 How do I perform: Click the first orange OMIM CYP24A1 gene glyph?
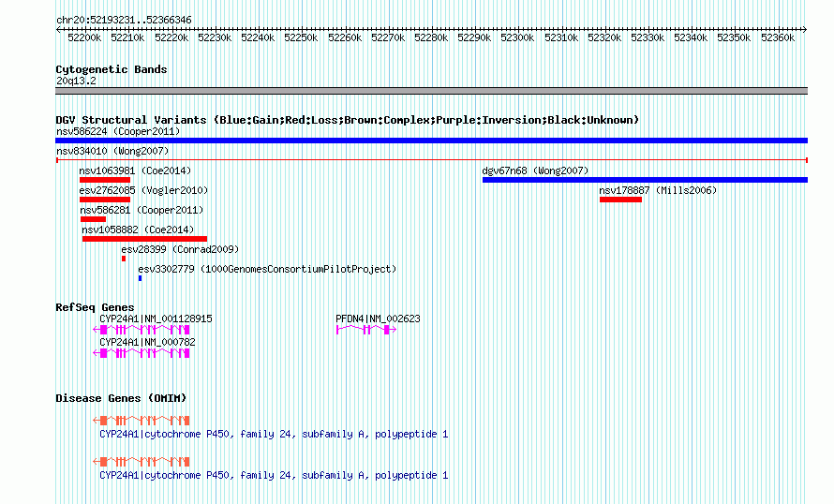(141, 421)
